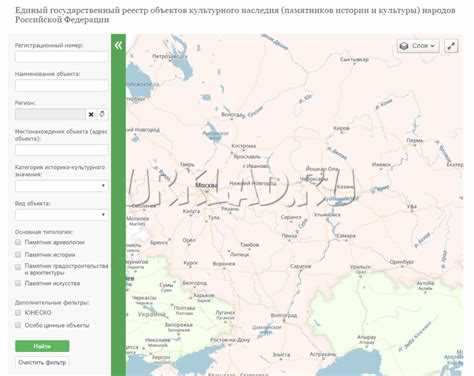Focus the Наименование объекта input field
Screen dimensions: 474x376
[x=61, y=86]
